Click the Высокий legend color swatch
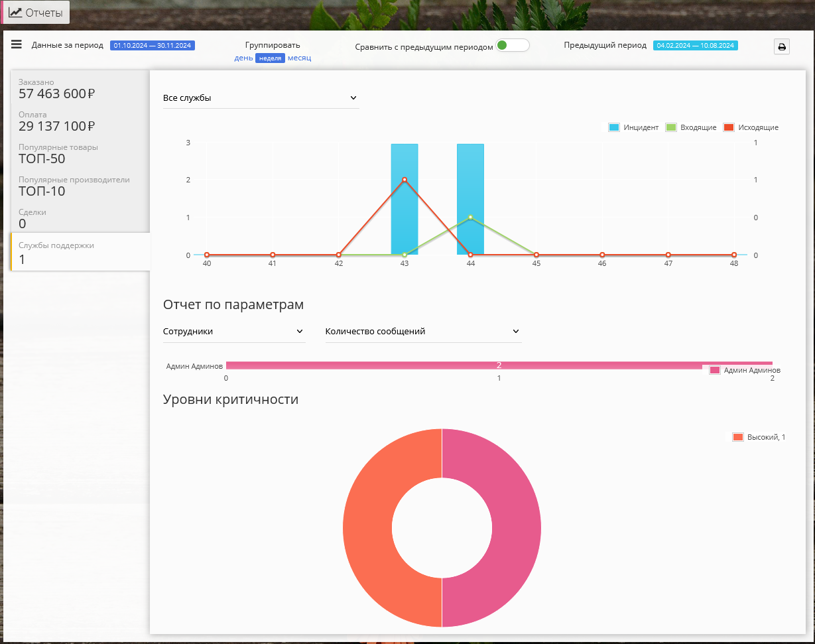The height and width of the screenshot is (644, 815). tap(738, 437)
